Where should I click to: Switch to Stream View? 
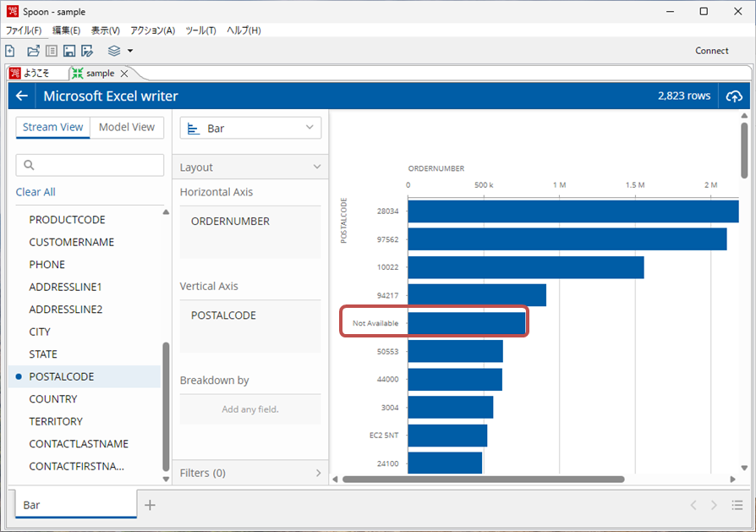(x=53, y=128)
